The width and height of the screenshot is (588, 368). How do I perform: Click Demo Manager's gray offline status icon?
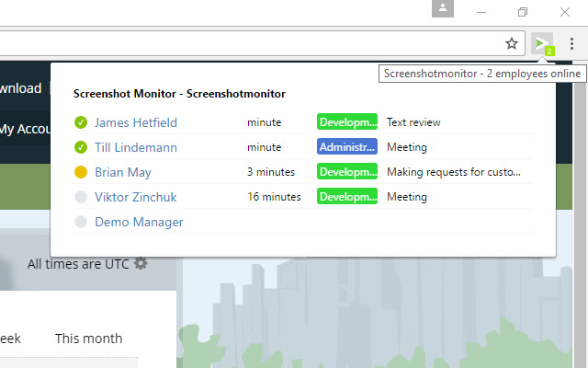[x=81, y=222]
